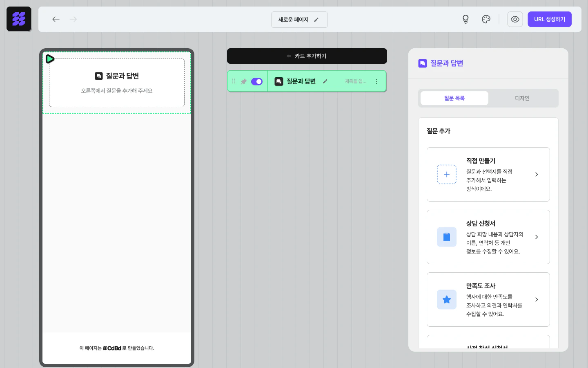The height and width of the screenshot is (368, 588).
Task: Grab the card drag handle dots
Action: tap(234, 81)
